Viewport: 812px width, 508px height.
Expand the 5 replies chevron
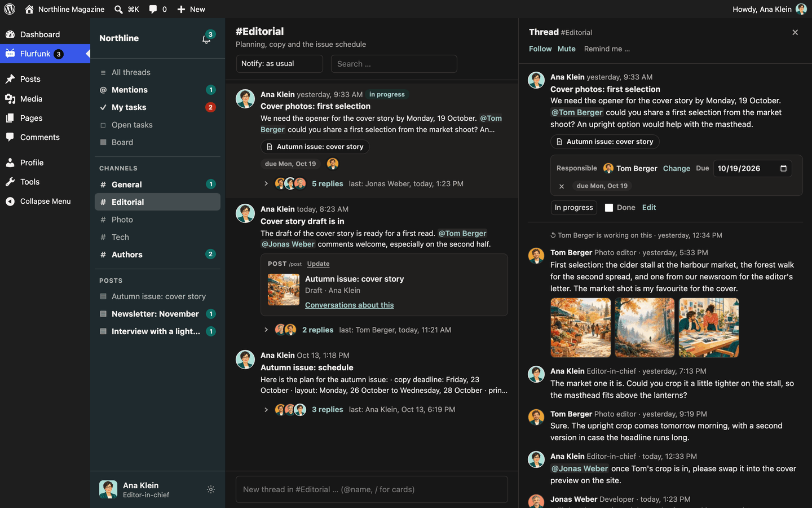[x=266, y=183]
